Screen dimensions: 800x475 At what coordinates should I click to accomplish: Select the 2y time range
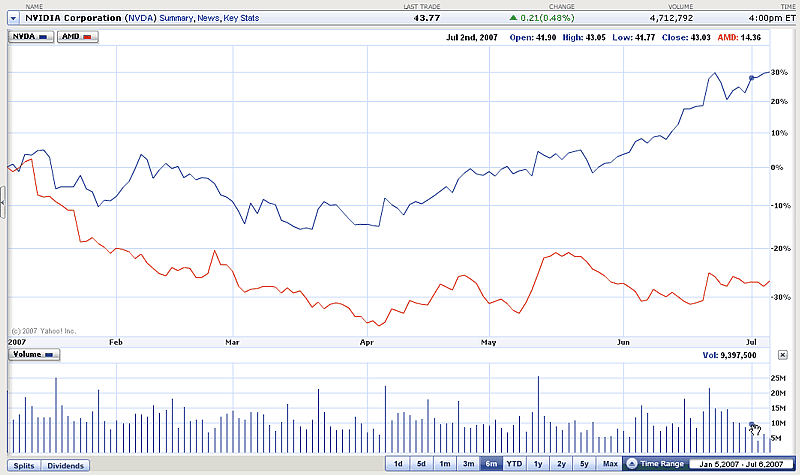click(x=561, y=464)
